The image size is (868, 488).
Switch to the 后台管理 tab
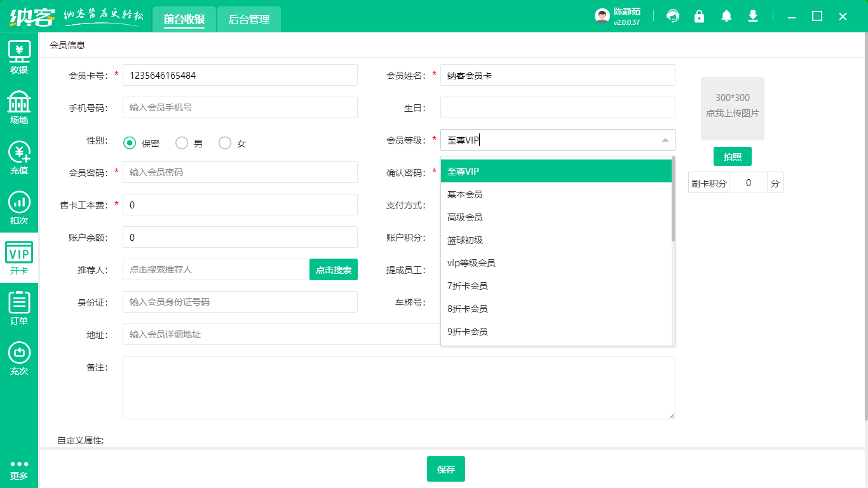(x=249, y=20)
